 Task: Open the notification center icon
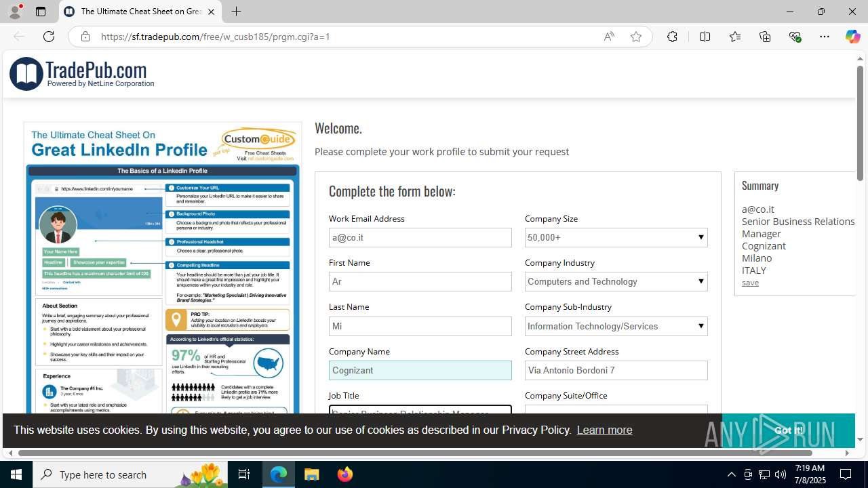[x=846, y=474]
